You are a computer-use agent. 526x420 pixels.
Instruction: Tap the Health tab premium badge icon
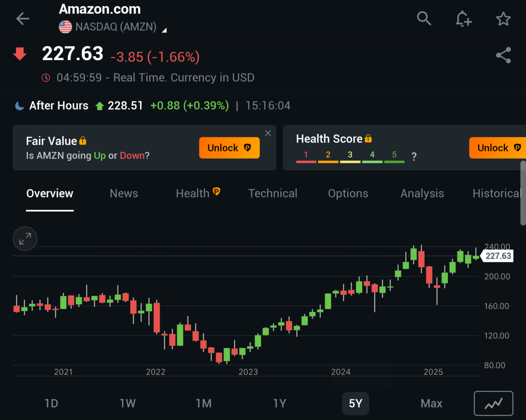point(216,191)
